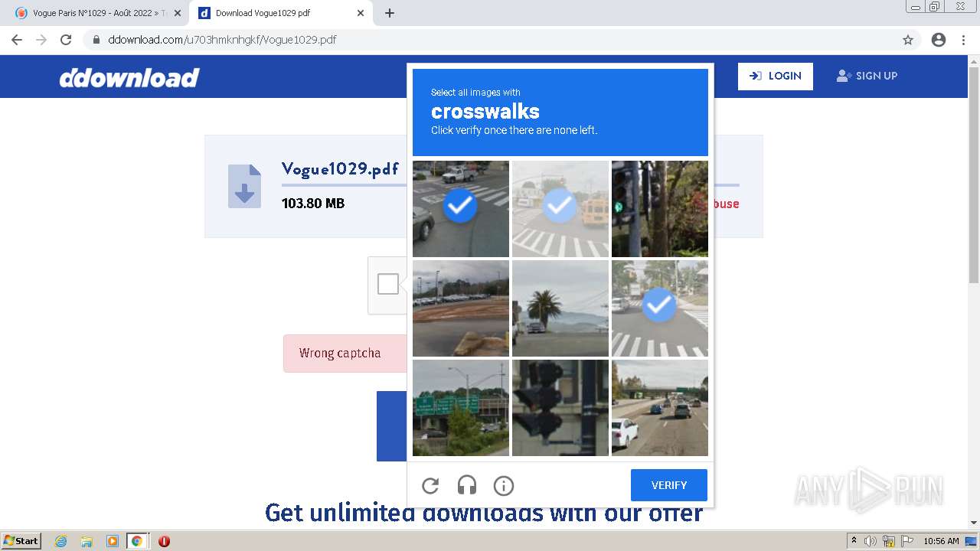Select the bottom-left highway sign tile
This screenshot has height=551, width=980.
(x=461, y=408)
